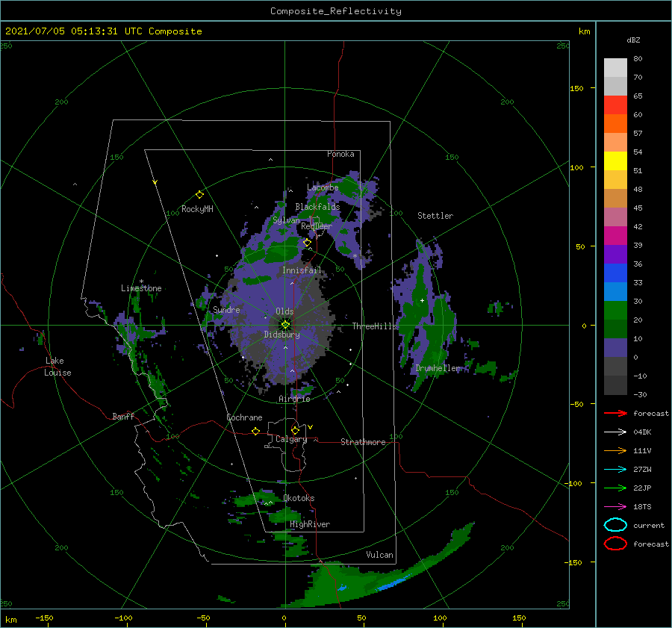The image size is (672, 628).
Task: Click the right axis value 150
Action: tap(576, 88)
